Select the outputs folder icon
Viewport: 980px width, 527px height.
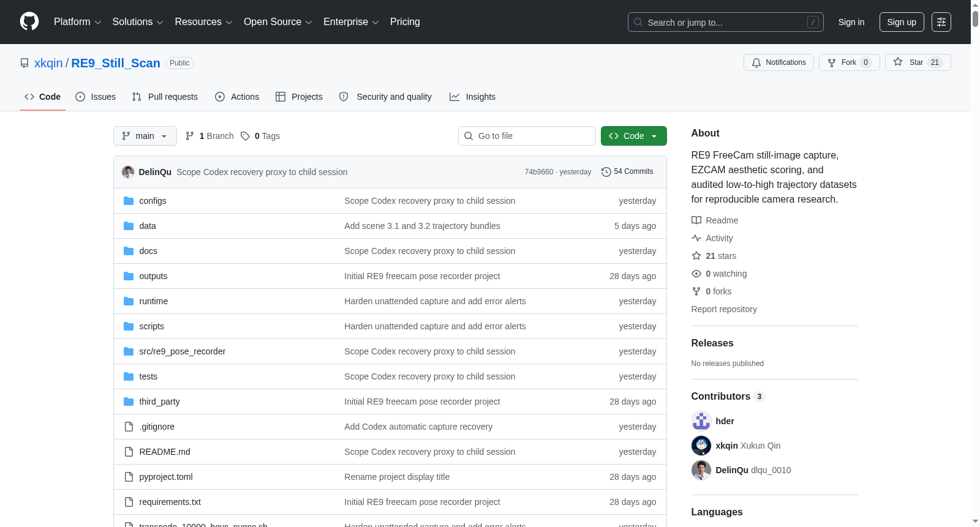pos(129,276)
